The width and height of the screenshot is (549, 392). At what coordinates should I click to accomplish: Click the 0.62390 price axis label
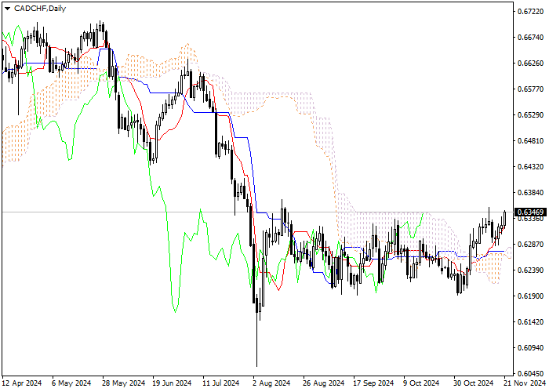point(530,270)
